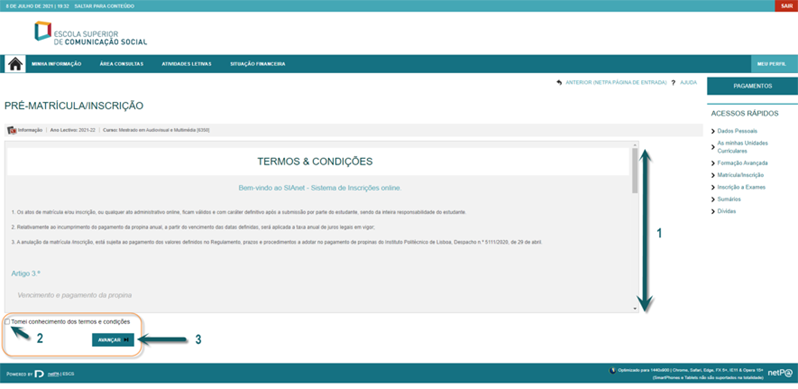The width and height of the screenshot is (798, 389).
Task: Open As minhas Unidades Curriculares link
Action: coord(743,147)
